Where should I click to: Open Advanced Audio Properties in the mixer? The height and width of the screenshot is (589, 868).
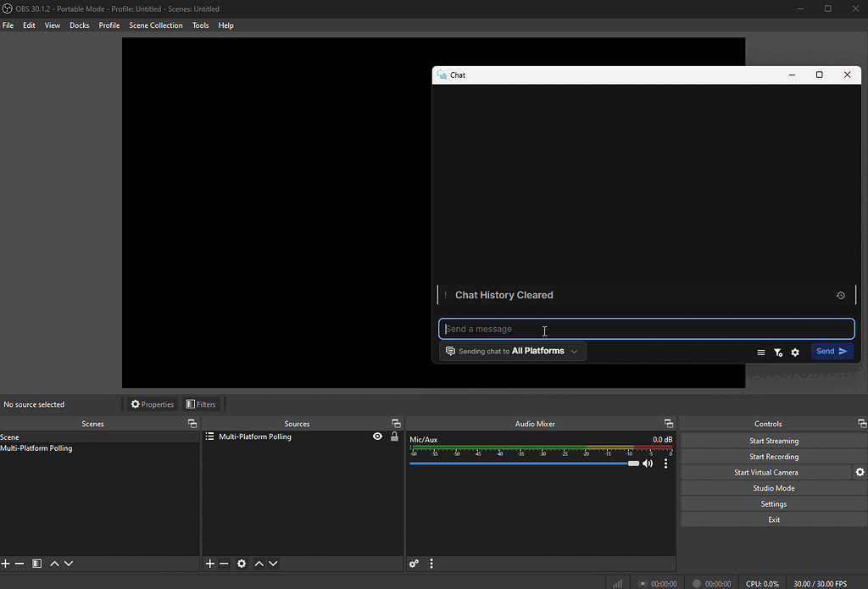(x=414, y=563)
